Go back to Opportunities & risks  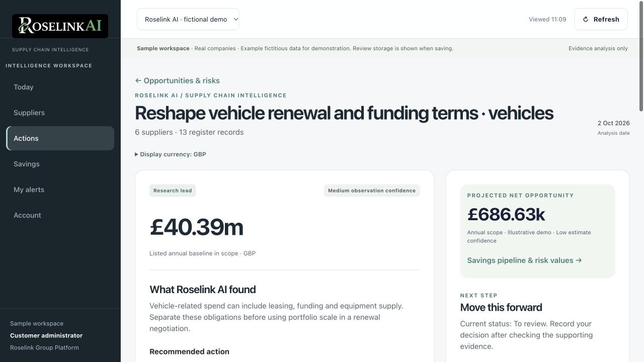point(177,80)
